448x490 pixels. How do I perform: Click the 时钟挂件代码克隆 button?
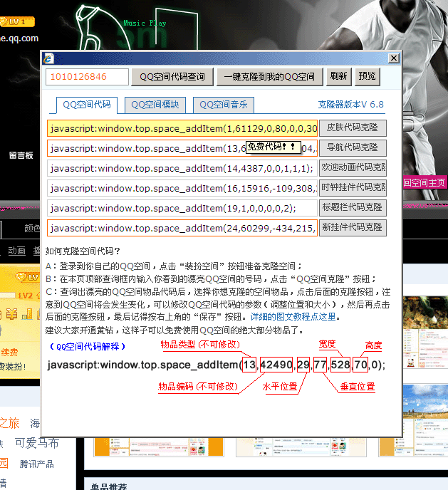coord(353,188)
